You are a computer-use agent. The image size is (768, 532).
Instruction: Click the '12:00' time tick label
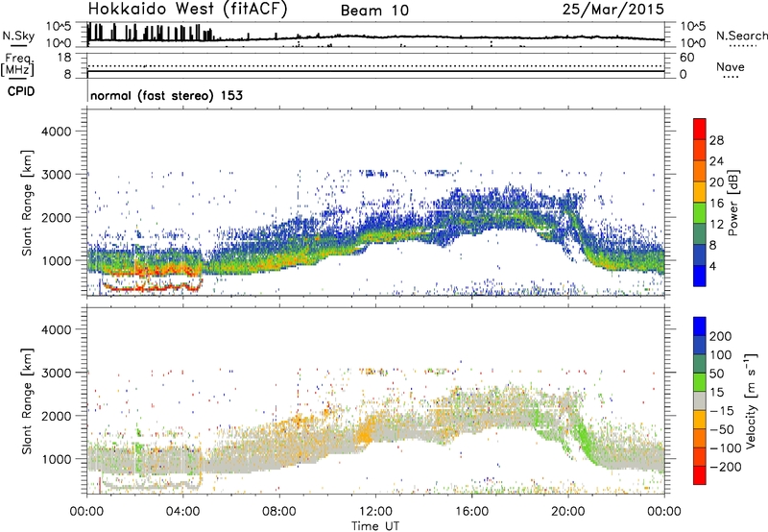375,512
